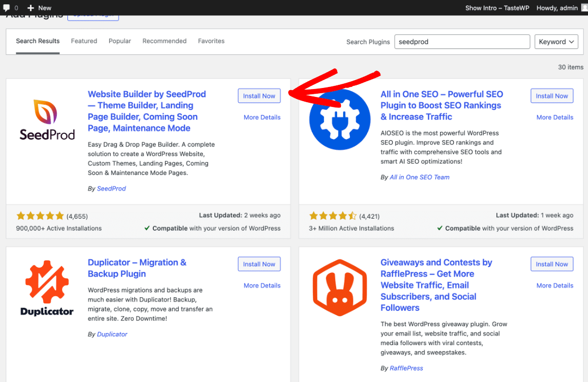Open the Favorites tab
The image size is (588, 382).
click(x=211, y=41)
